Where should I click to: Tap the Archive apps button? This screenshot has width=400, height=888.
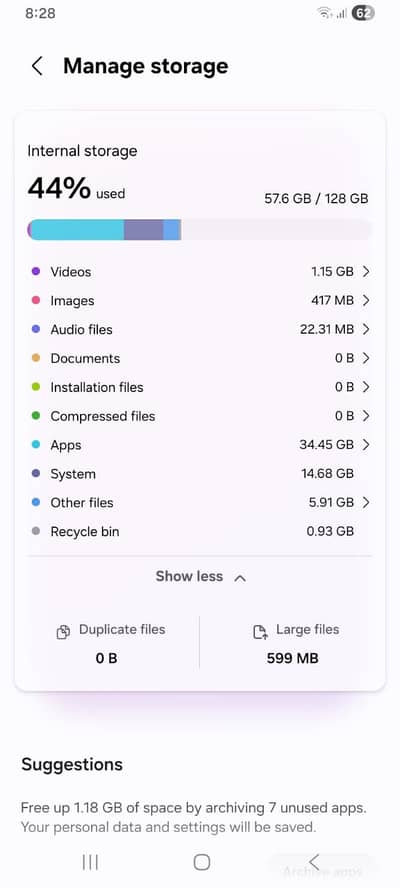click(x=321, y=870)
